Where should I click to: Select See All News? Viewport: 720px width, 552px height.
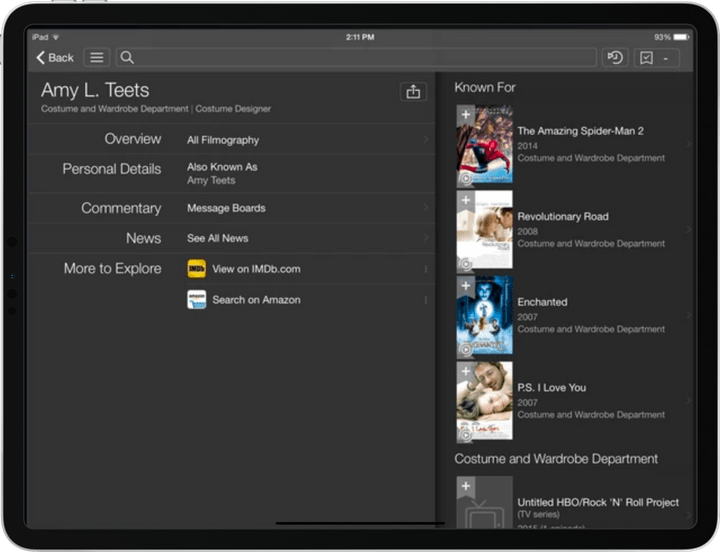point(305,238)
